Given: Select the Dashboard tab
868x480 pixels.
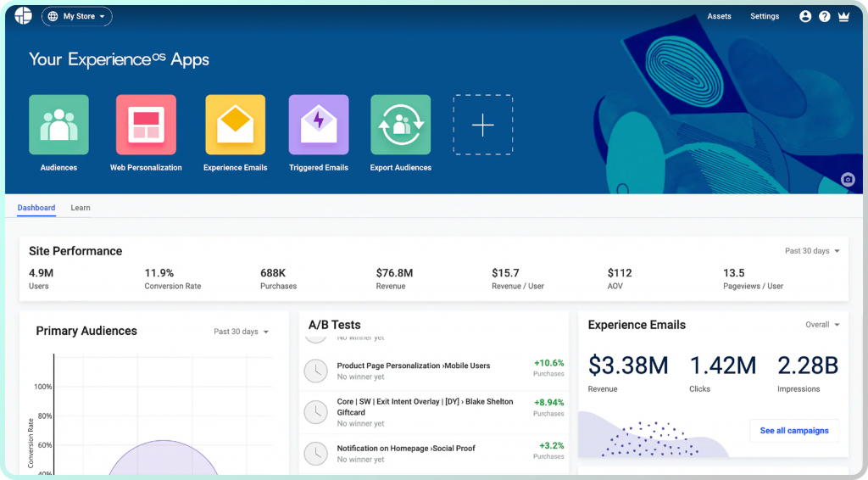Looking at the screenshot, I should click(36, 208).
